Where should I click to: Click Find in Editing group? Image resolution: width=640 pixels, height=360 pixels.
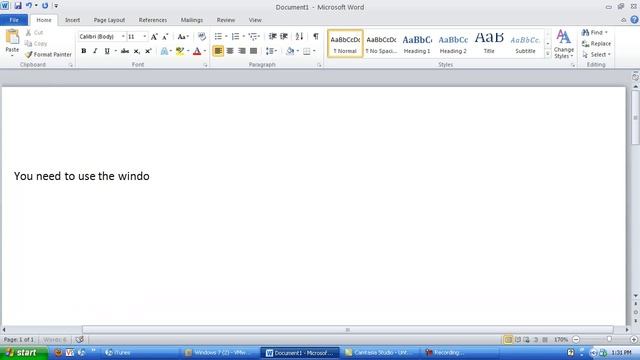[595, 32]
